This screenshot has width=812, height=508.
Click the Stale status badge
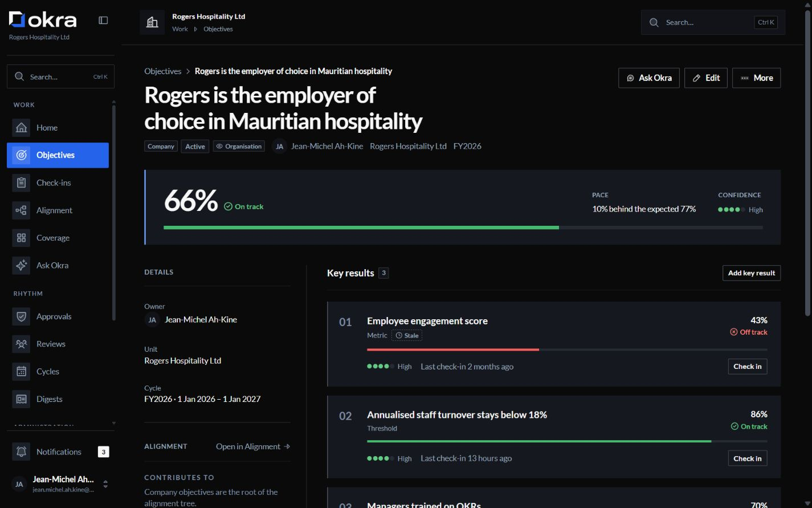coord(407,336)
